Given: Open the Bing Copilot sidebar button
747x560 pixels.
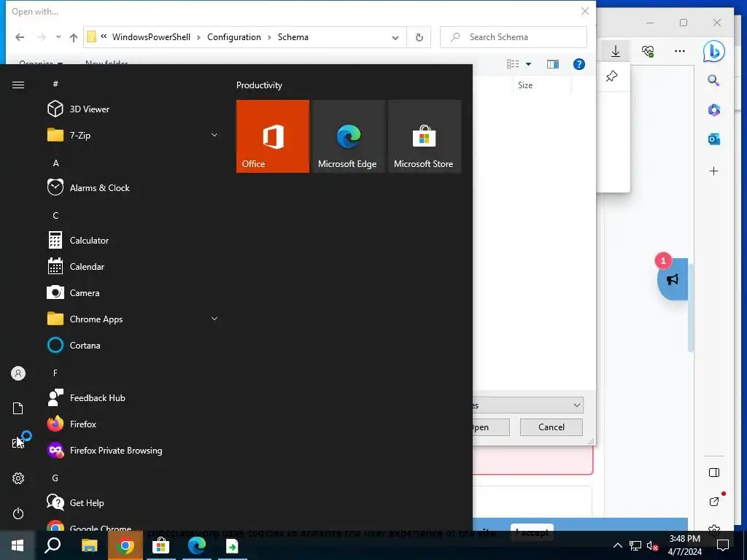Looking at the screenshot, I should tap(713, 52).
